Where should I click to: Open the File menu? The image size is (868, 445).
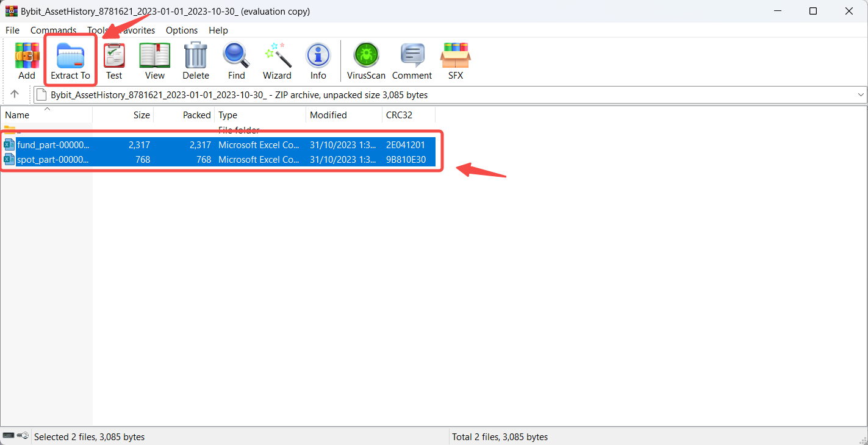12,30
